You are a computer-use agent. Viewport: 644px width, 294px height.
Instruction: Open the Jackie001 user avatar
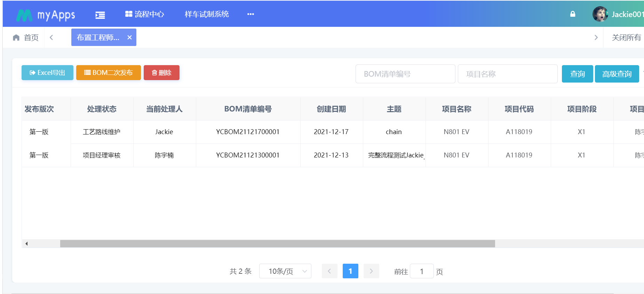(600, 14)
